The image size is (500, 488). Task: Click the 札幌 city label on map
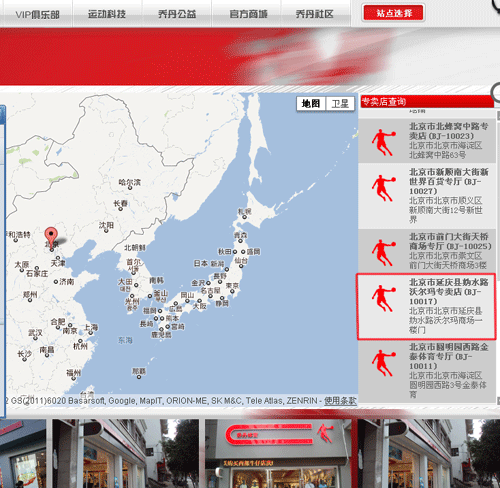point(244,211)
